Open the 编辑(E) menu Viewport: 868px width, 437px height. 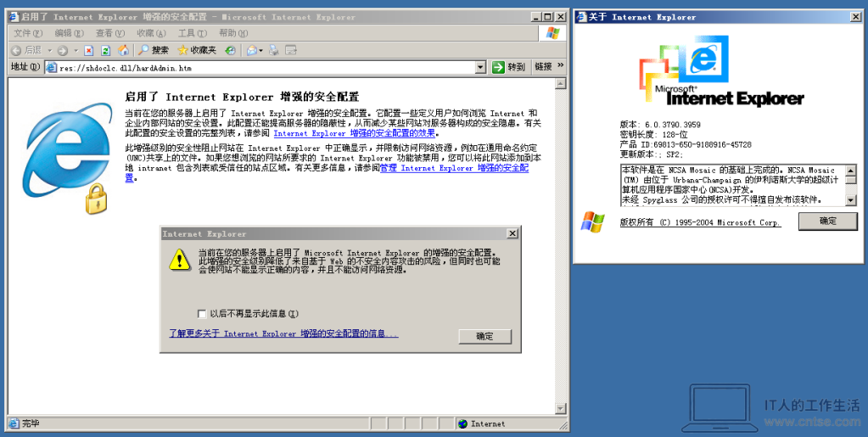(70, 33)
